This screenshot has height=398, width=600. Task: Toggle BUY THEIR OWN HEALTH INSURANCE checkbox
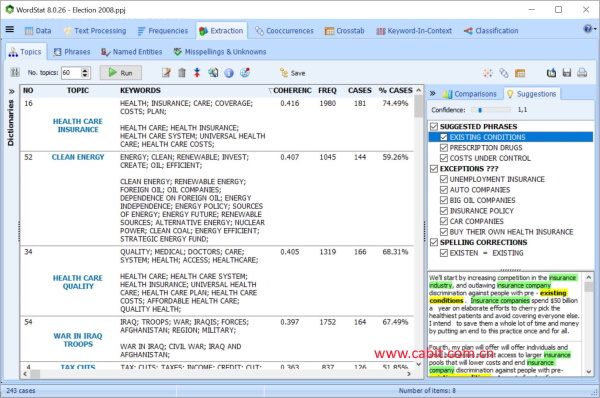coord(444,232)
